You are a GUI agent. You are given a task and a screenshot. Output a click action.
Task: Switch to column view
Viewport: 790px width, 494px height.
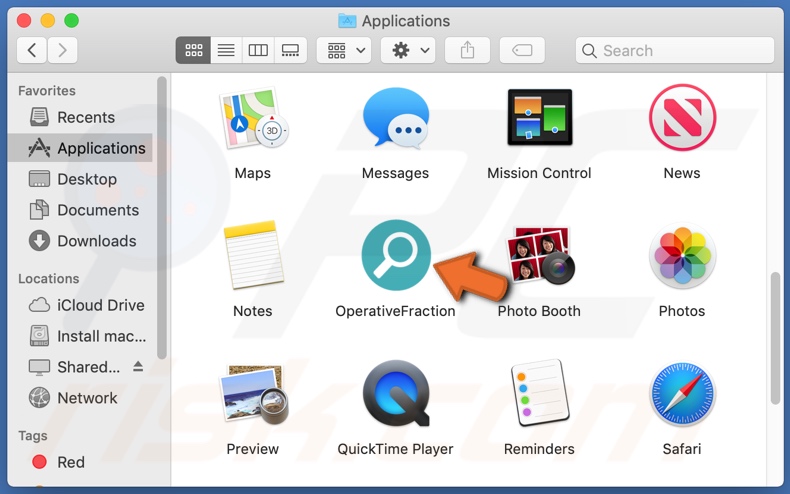click(x=258, y=50)
